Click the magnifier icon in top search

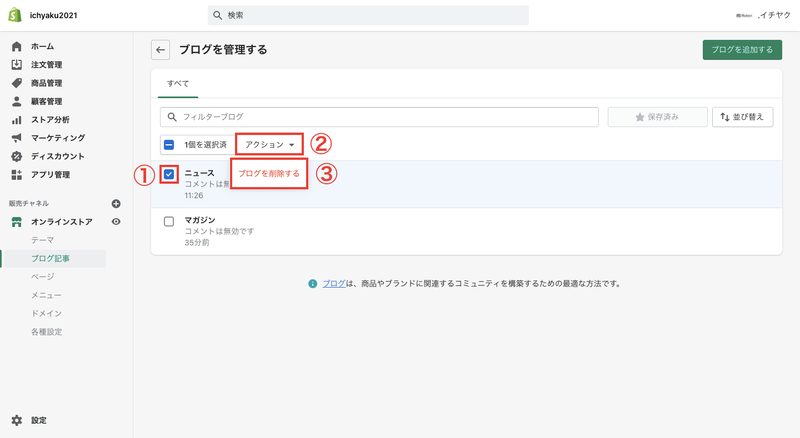click(217, 15)
